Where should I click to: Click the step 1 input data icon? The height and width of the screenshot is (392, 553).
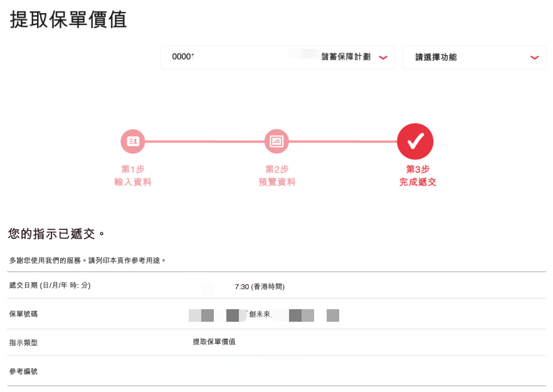(132, 141)
